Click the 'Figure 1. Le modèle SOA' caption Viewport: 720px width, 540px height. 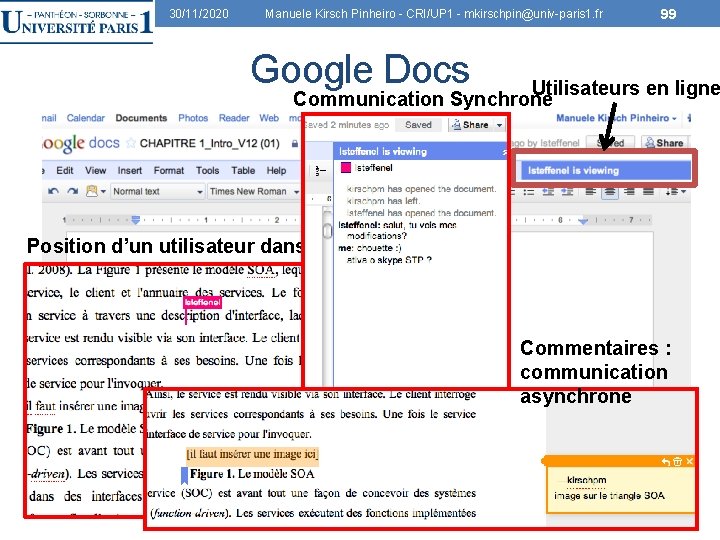(252, 474)
